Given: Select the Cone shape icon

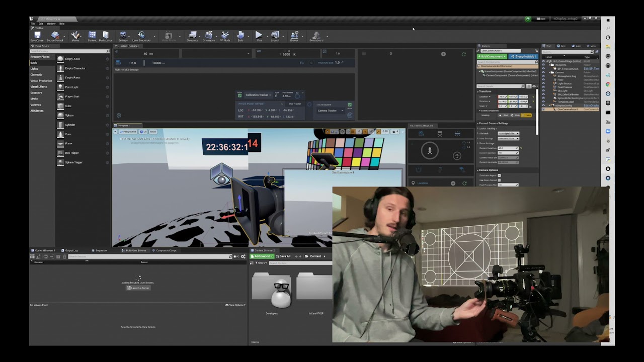Looking at the screenshot, I should 60,134.
